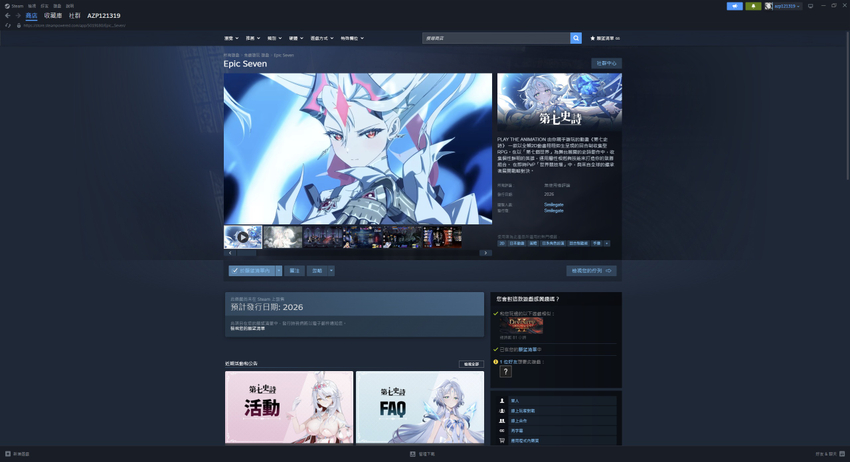This screenshot has width=850, height=462.
Task: Go back with the left arrow navigation icon
Action: tap(8, 16)
